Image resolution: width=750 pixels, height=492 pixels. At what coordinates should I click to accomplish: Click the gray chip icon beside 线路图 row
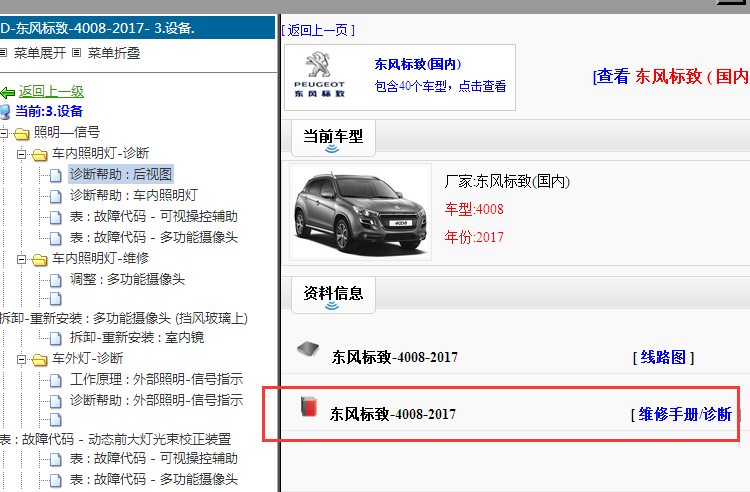coord(308,350)
